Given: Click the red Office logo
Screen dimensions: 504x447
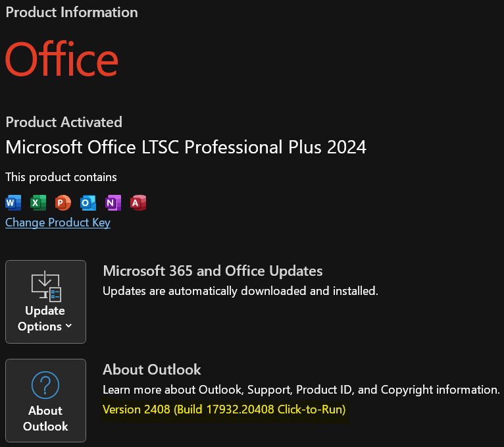Looking at the screenshot, I should (x=62, y=59).
